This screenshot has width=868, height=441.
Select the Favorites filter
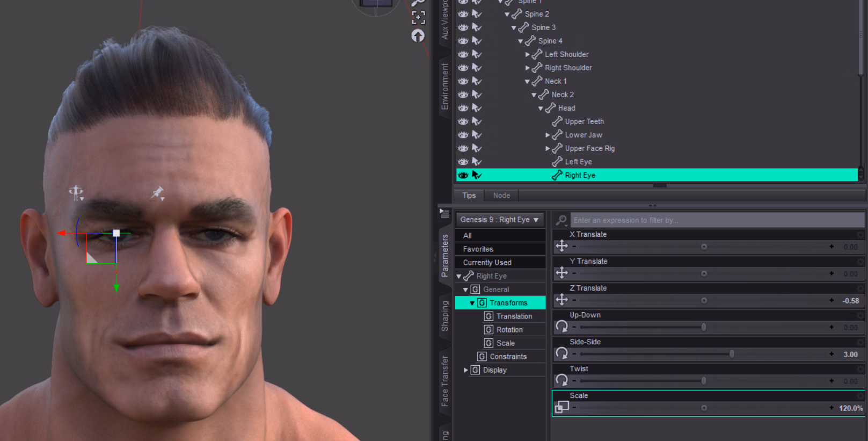[478, 249]
